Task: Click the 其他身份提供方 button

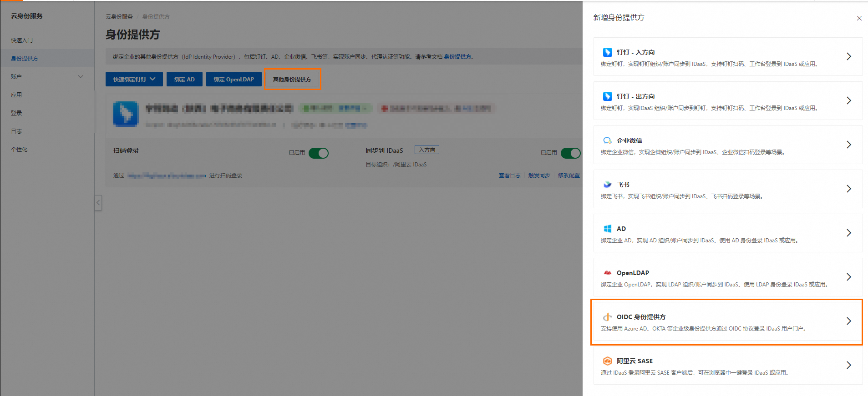Action: pos(292,79)
